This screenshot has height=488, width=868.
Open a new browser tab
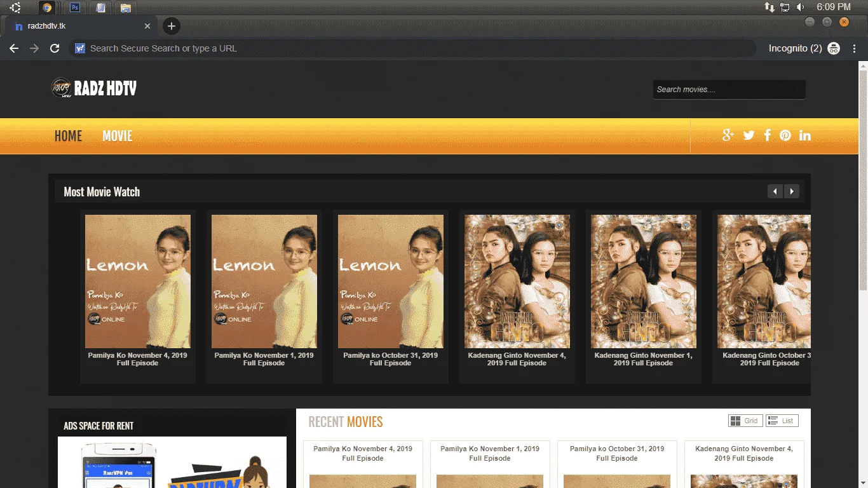point(172,26)
